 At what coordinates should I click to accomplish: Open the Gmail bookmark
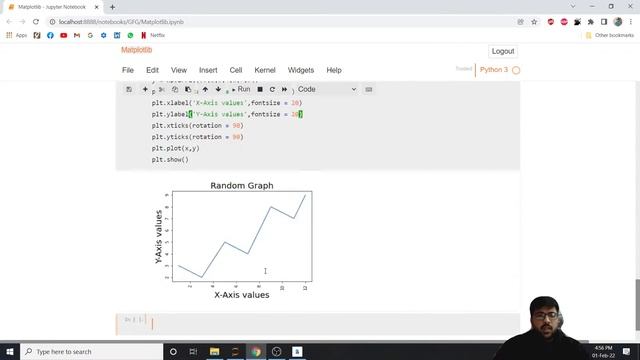click(x=77, y=36)
